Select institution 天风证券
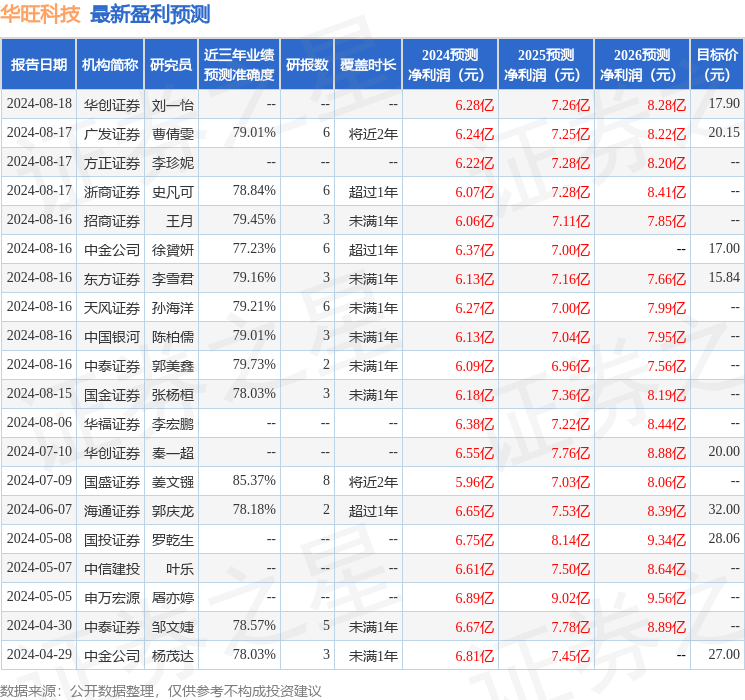745x700 pixels. coord(112,308)
